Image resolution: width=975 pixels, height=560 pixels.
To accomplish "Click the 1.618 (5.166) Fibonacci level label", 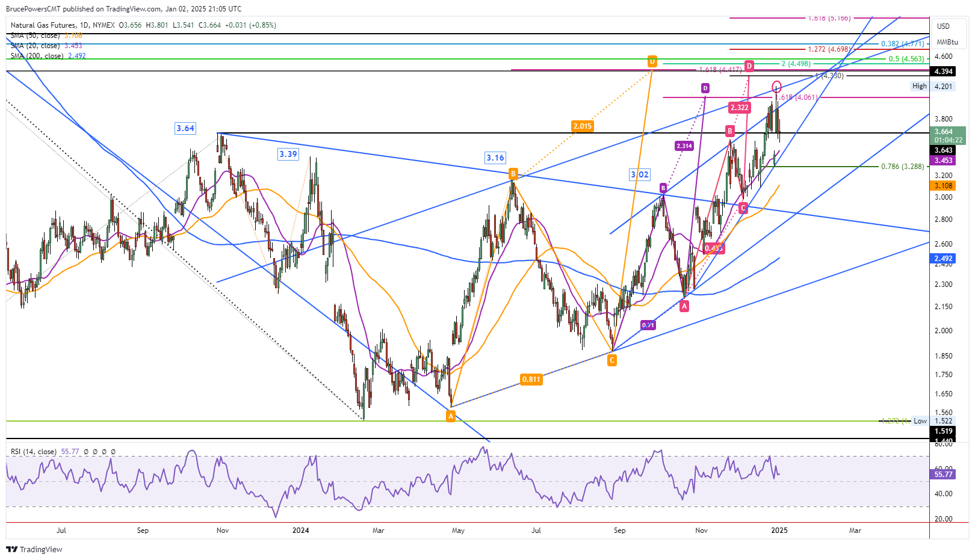I will click(829, 18).
